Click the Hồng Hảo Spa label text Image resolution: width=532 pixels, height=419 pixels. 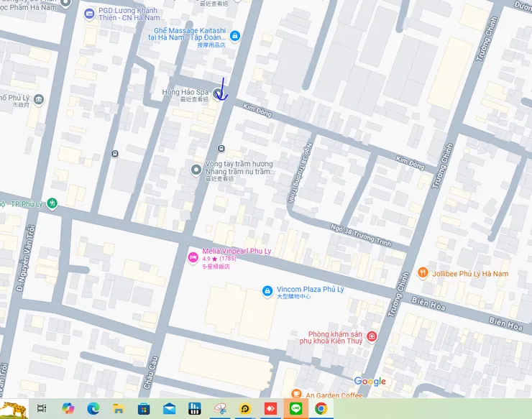185,92
